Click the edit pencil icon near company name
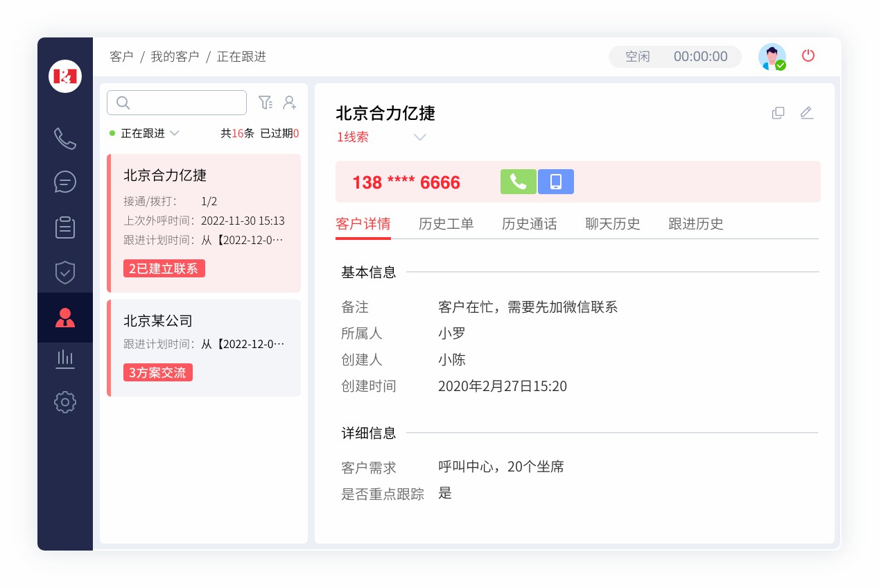 pyautogui.click(x=807, y=112)
